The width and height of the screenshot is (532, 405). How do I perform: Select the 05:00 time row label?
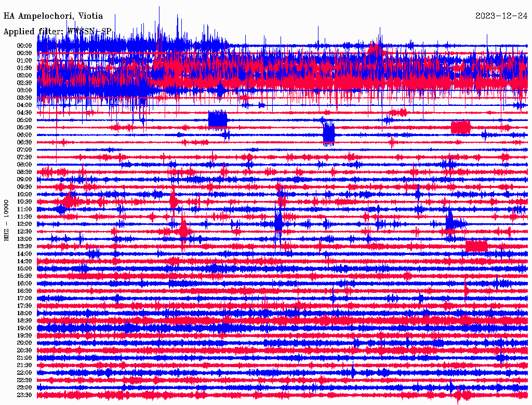[24, 120]
